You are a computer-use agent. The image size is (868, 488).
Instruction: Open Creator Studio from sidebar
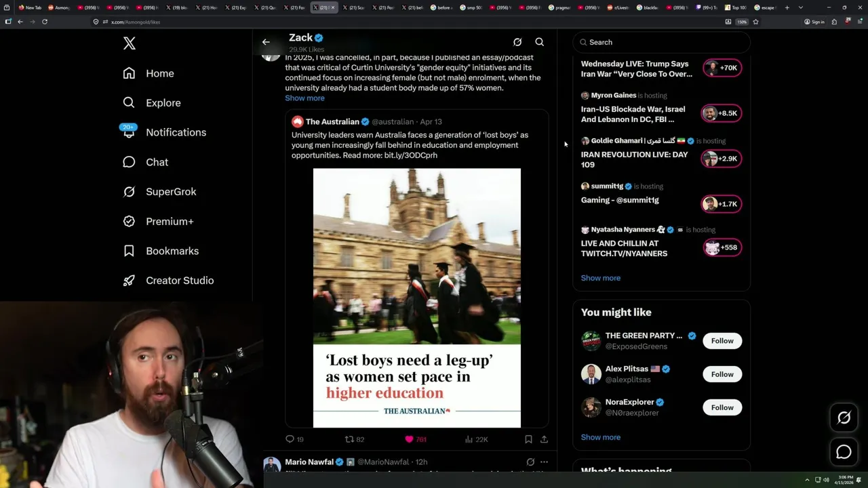point(168,281)
